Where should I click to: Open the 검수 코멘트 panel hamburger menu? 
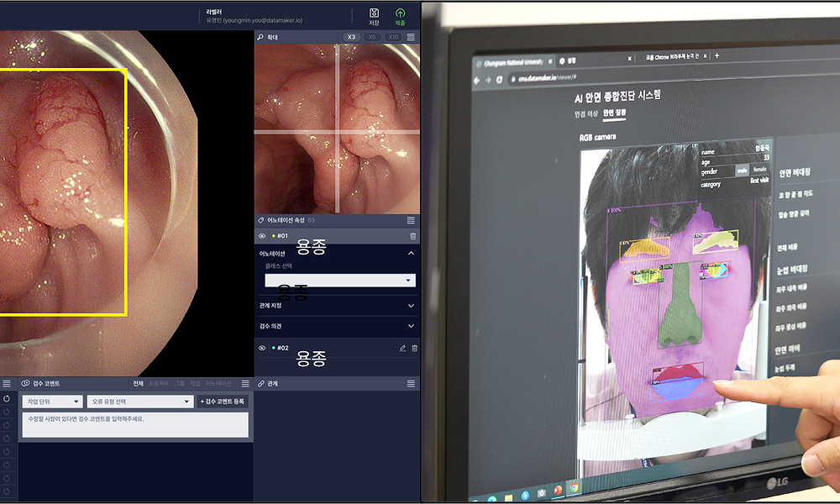pyautogui.click(x=245, y=384)
